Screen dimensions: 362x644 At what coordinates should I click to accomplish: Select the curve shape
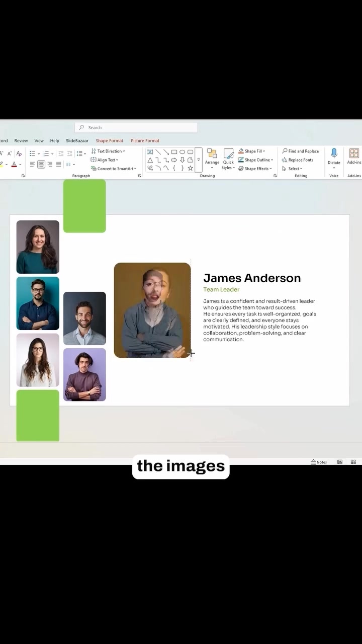[166, 168]
